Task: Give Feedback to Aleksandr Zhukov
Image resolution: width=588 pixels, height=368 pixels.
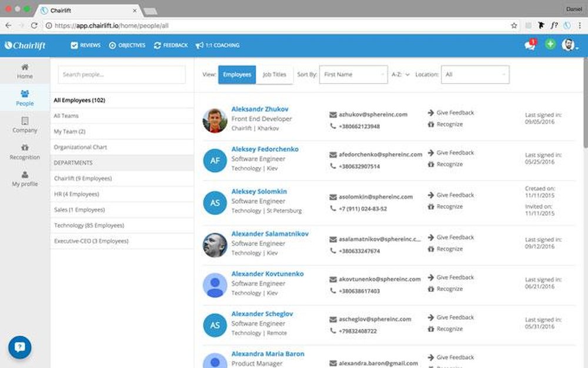Action: click(451, 112)
